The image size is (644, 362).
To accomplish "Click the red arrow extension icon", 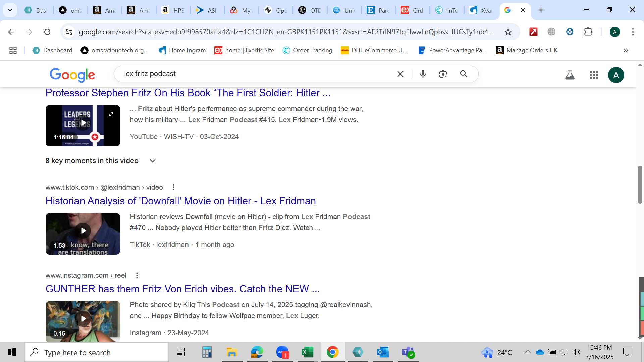I will [x=533, y=32].
